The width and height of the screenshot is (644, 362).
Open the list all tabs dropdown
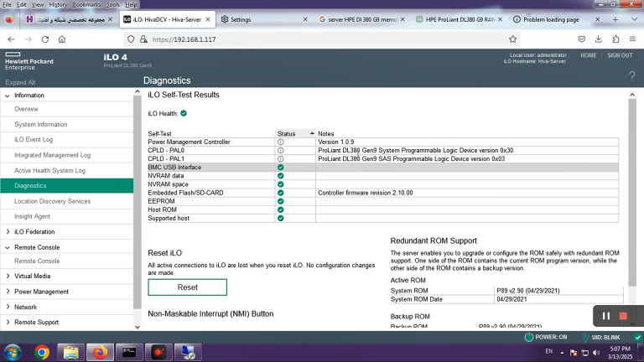[x=634, y=19]
